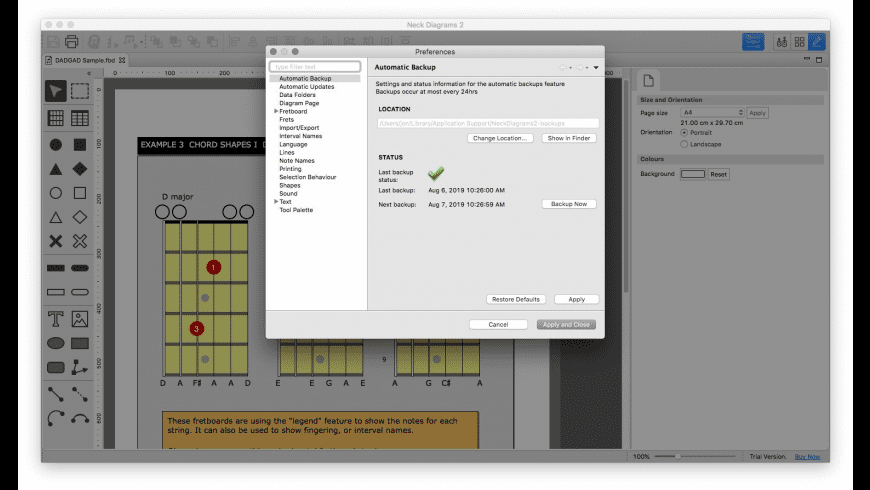Image resolution: width=870 pixels, height=490 pixels.
Task: Select the dashed marquee selection tool
Action: (x=80, y=91)
